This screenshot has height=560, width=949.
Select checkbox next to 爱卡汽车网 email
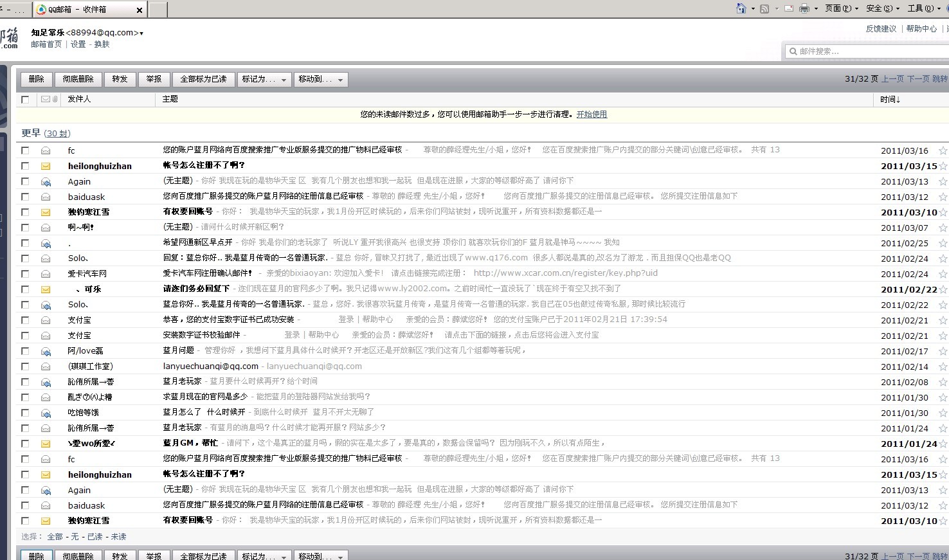[25, 274]
